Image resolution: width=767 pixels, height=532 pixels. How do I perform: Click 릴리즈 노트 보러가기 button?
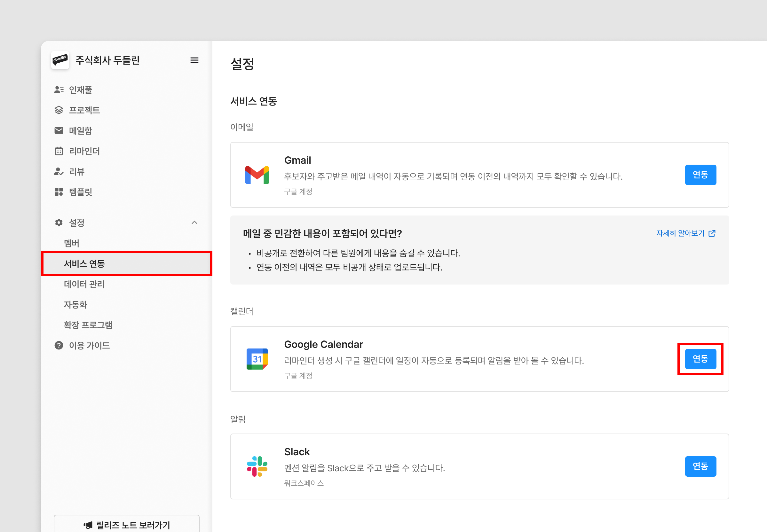[x=127, y=525]
